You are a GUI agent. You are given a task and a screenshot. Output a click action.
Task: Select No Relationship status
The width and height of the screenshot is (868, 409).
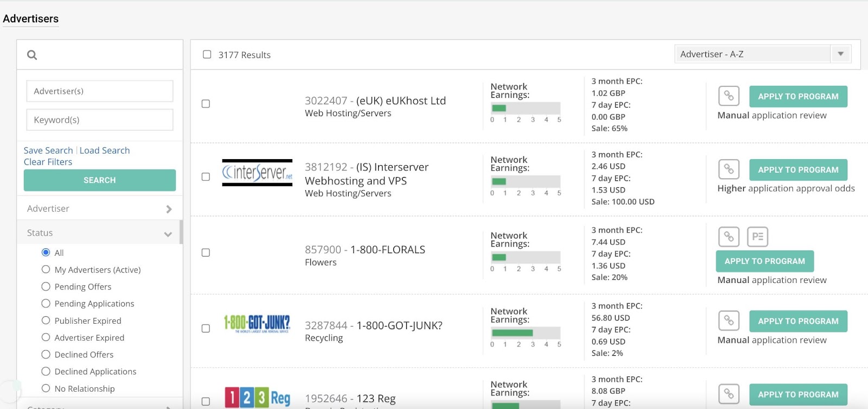[x=46, y=388]
